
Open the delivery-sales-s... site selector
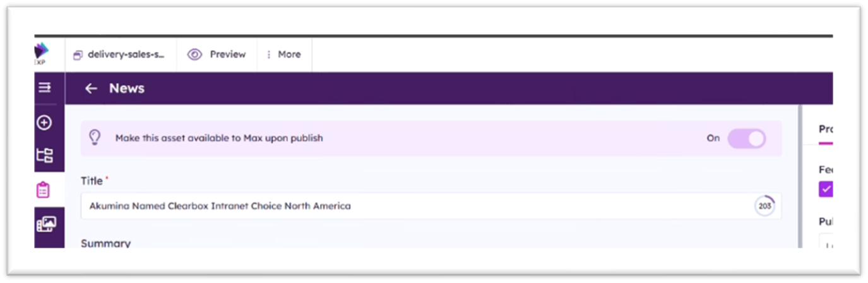point(119,55)
